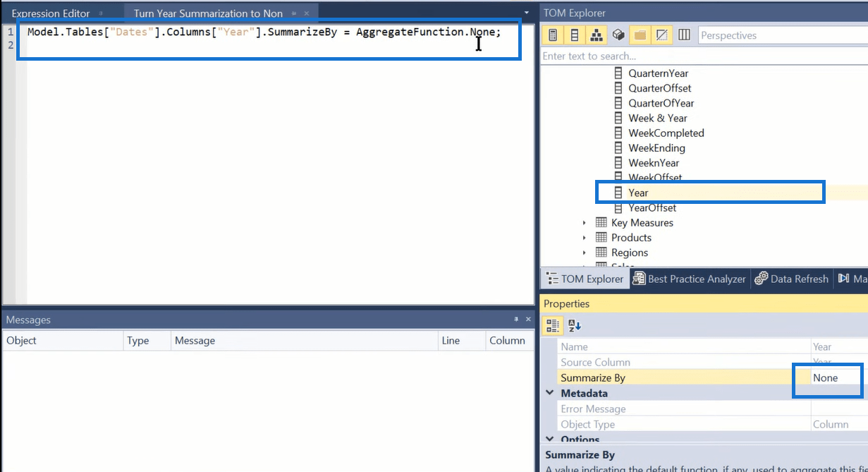Select the Year column in TOM Explorer
This screenshot has width=868, height=472.
pos(638,193)
